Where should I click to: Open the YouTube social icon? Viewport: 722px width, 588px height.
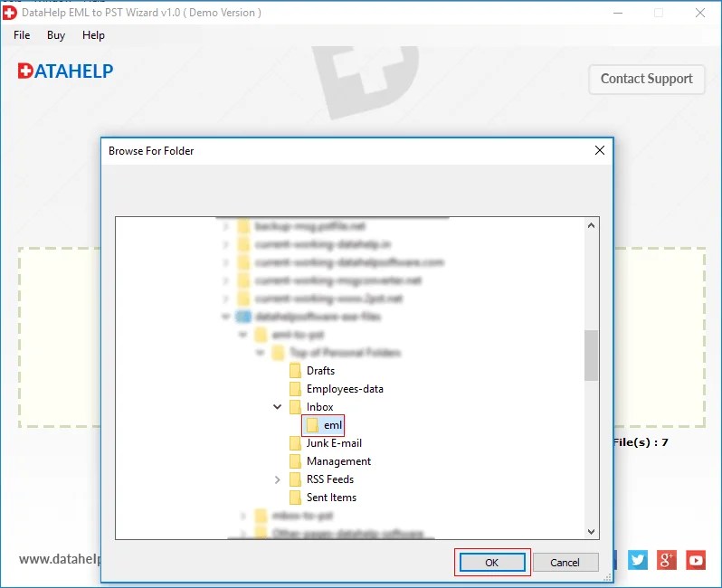[x=695, y=560]
